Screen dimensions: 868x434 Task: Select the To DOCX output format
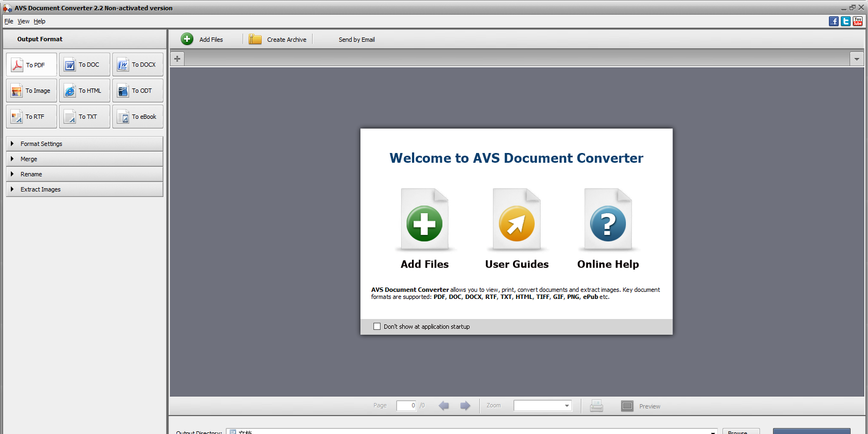[x=138, y=65]
